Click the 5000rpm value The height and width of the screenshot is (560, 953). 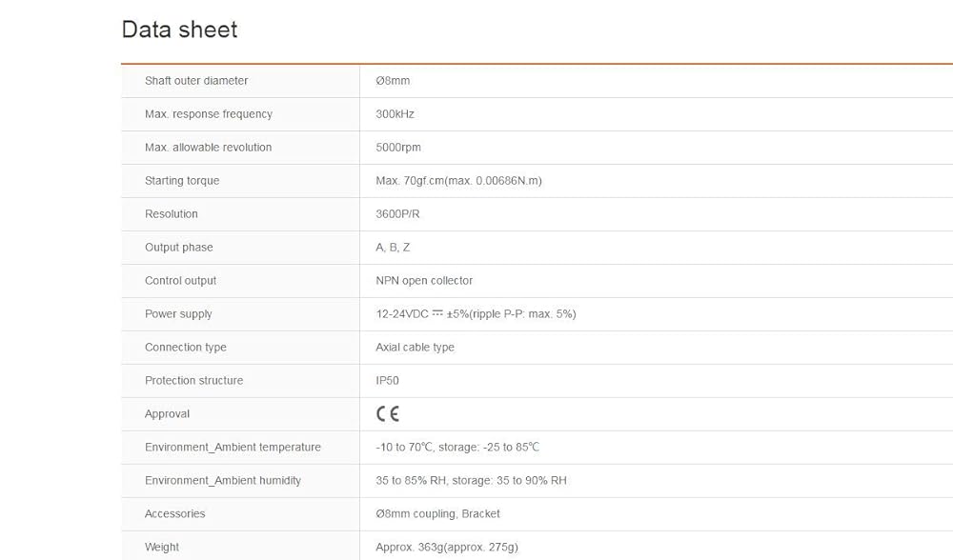(398, 148)
